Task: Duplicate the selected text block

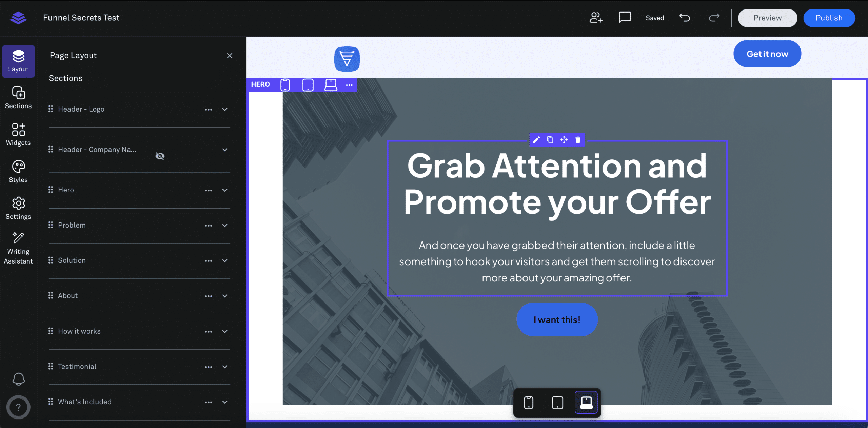Action: click(x=550, y=140)
